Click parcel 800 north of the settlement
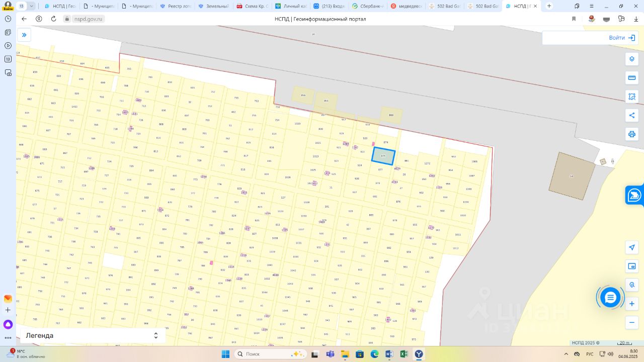This screenshot has height=362, width=644. click(391, 115)
